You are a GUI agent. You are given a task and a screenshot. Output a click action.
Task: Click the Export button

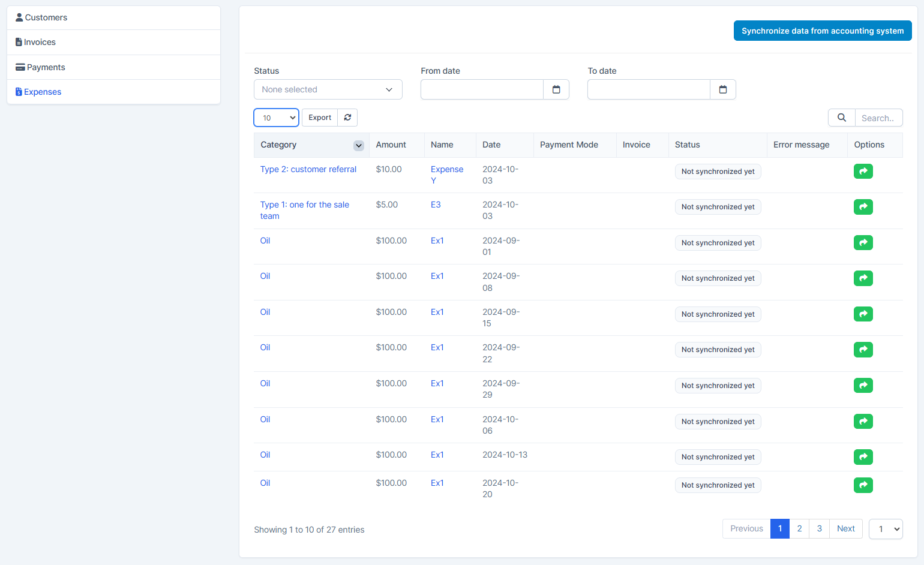(x=320, y=118)
